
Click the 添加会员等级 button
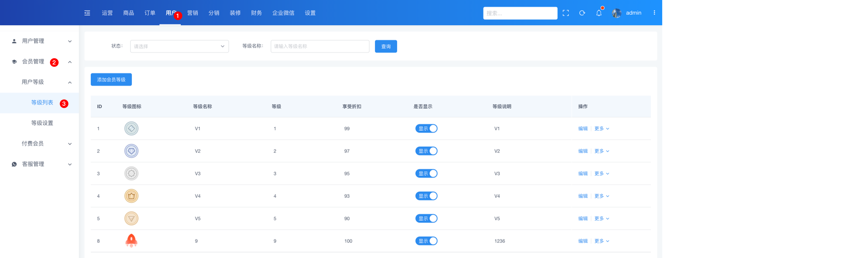tap(111, 80)
